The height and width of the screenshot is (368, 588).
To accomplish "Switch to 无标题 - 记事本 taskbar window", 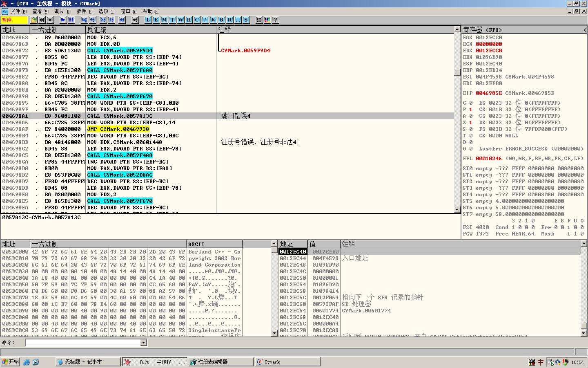I will coord(88,362).
